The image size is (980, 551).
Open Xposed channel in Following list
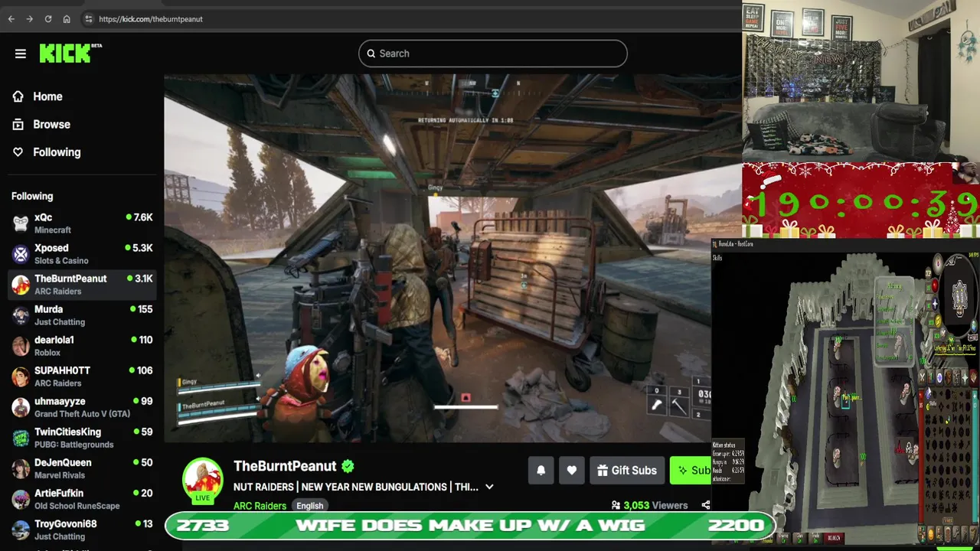tap(82, 254)
